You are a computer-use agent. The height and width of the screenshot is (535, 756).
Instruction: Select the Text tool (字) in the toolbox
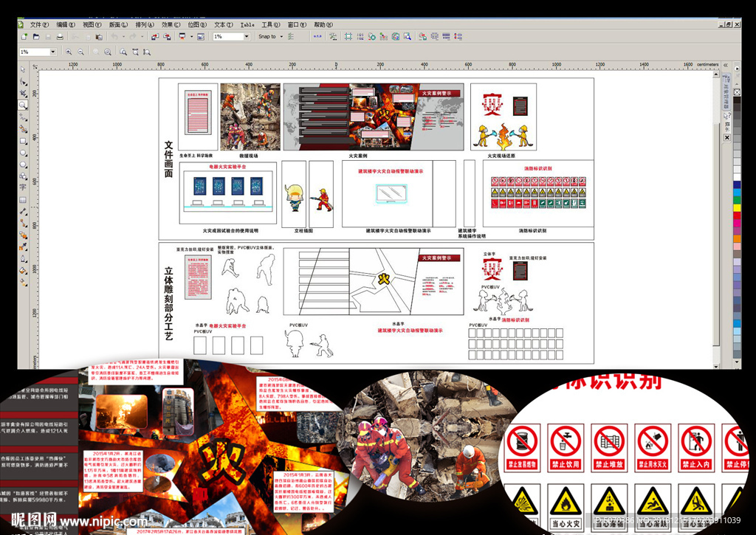click(x=23, y=187)
